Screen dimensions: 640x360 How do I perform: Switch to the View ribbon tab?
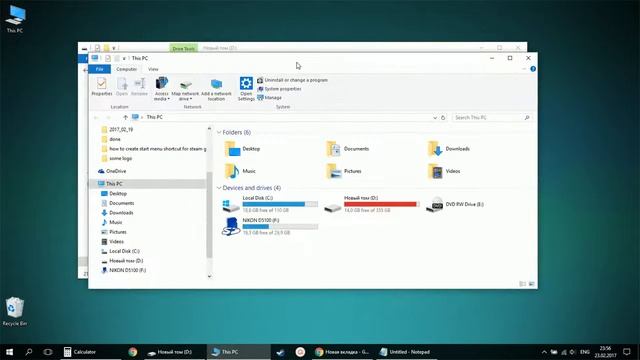click(x=153, y=69)
